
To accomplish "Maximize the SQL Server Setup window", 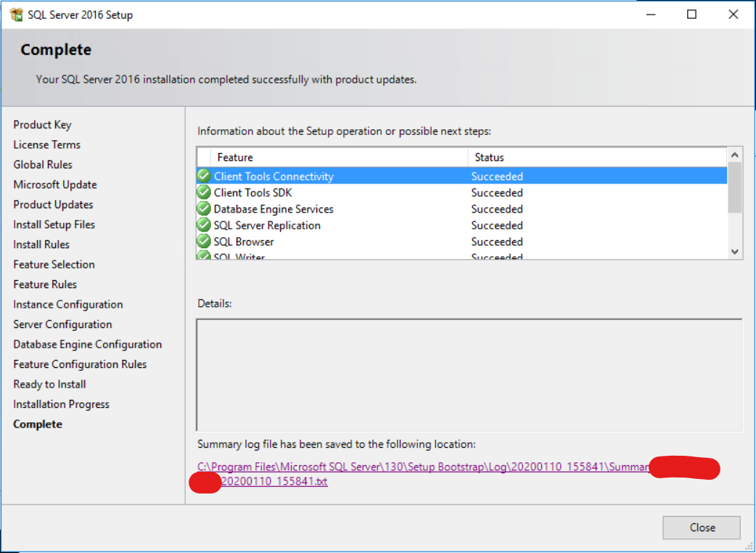I will 692,15.
